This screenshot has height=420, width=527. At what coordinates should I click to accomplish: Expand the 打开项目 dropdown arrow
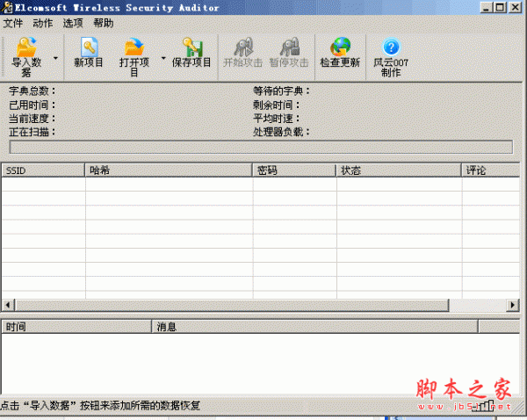[x=163, y=58]
